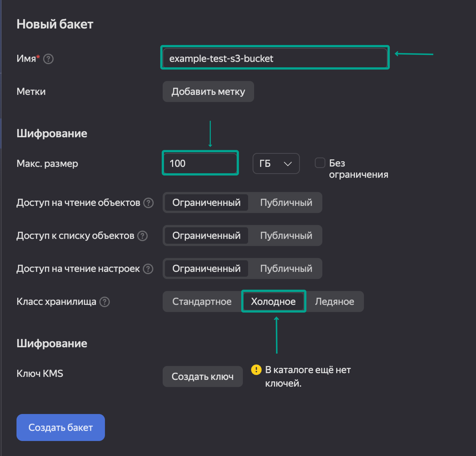
Task: Click help icon beside Класс хранилища
Action: 105,302
